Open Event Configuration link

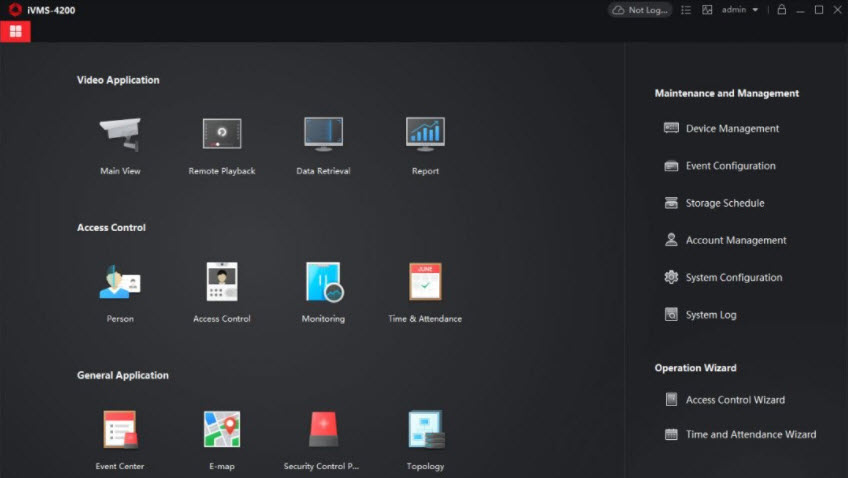point(731,166)
